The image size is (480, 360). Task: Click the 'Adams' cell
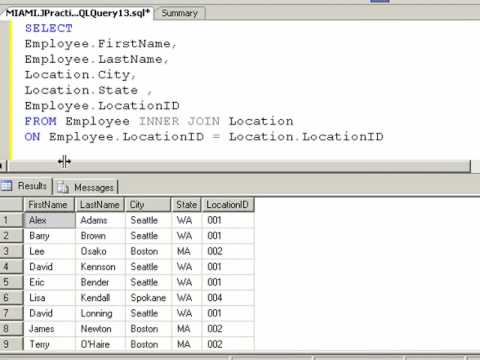coord(100,220)
